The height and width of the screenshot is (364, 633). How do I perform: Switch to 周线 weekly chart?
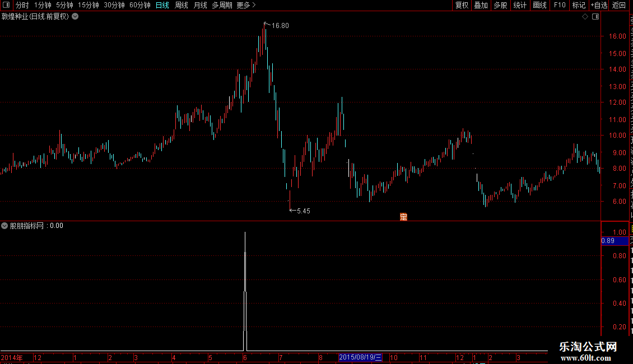[x=181, y=5]
